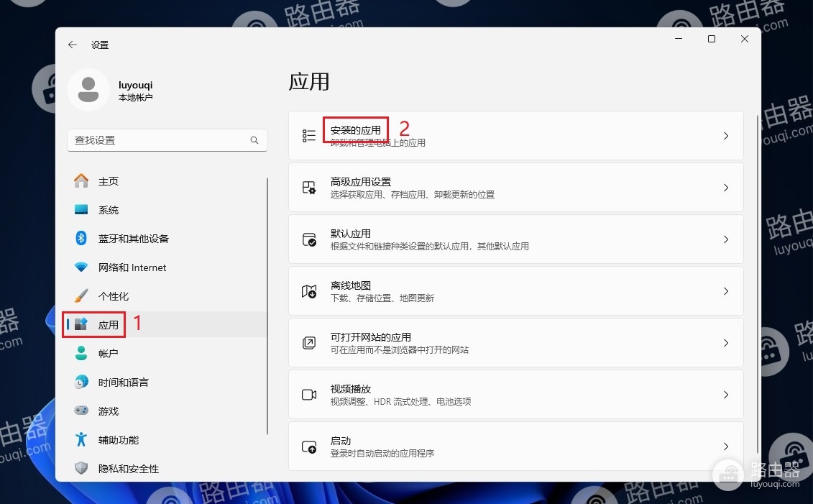Click the back arrow in Settings header
813x504 pixels.
point(73,45)
